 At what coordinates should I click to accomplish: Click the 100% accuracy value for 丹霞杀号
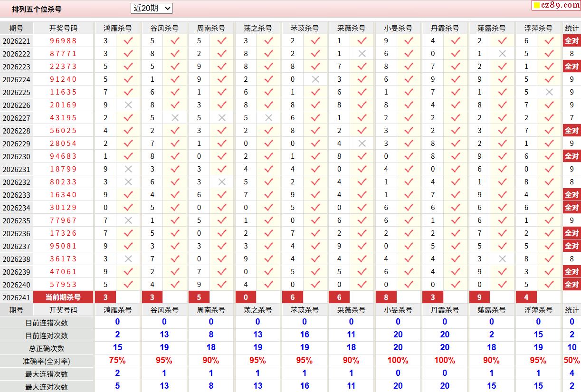445,361
